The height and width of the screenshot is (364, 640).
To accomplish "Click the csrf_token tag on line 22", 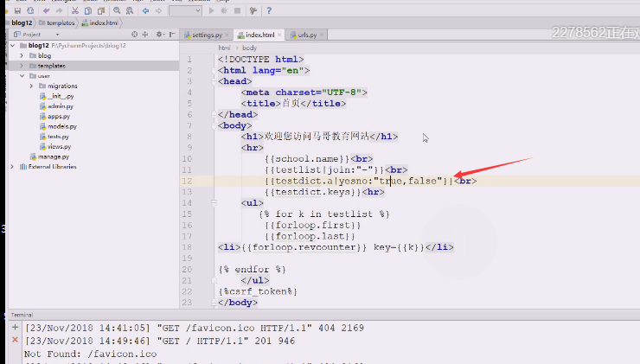I will tap(258, 291).
